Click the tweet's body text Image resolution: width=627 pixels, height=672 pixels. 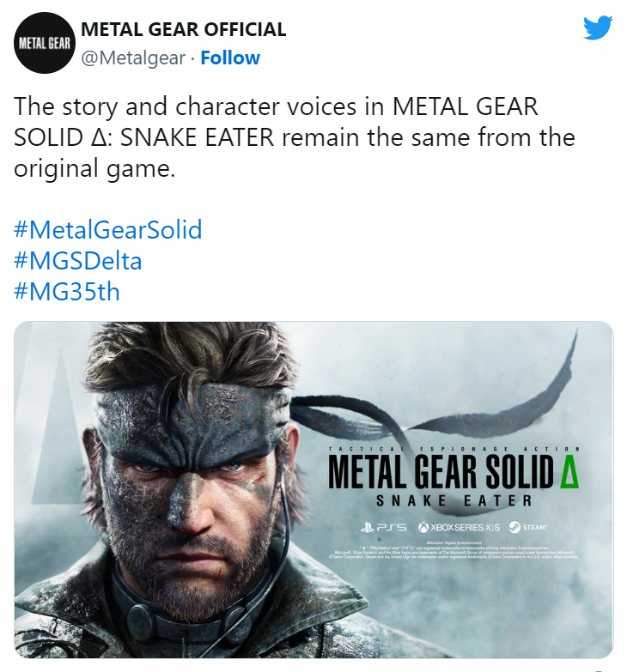[294, 137]
